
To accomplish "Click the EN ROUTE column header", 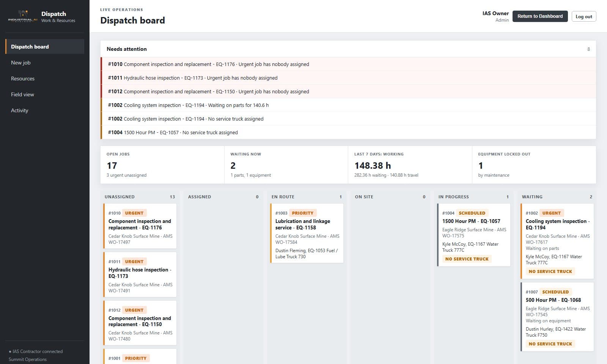I will (283, 197).
